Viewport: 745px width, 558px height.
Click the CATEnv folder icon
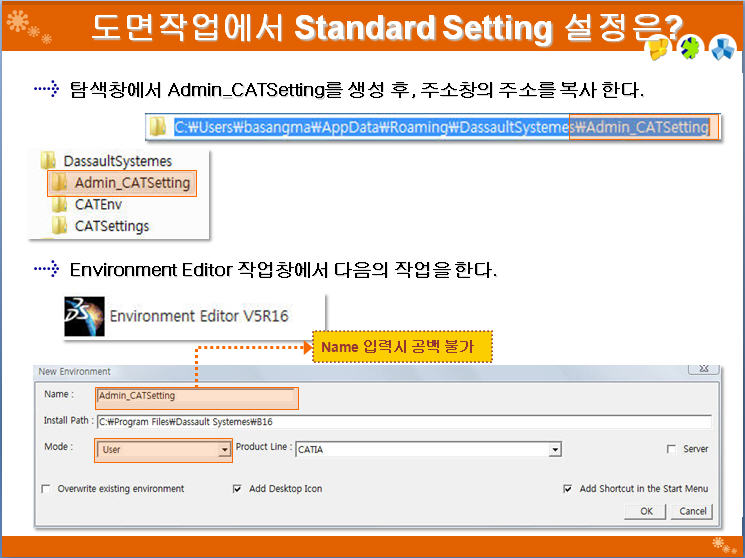[x=59, y=204]
